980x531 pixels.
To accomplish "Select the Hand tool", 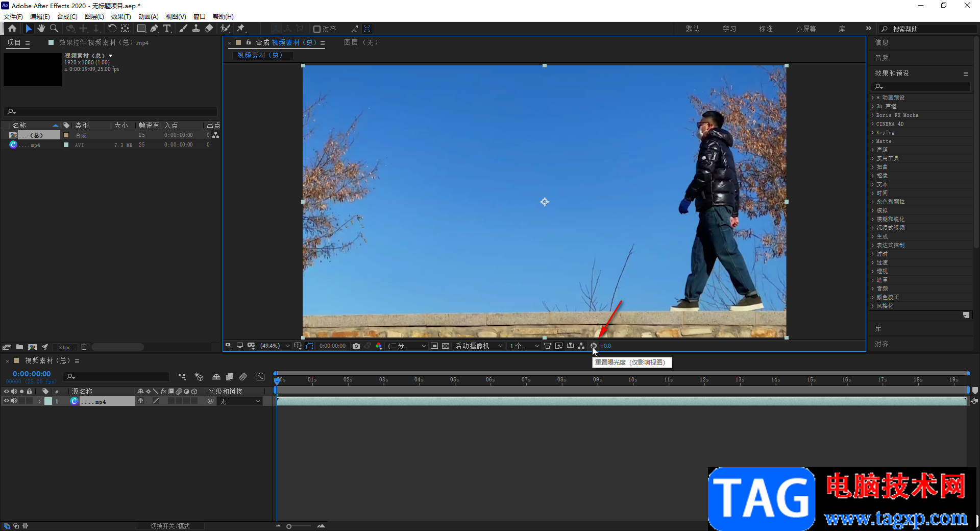I will pos(41,29).
